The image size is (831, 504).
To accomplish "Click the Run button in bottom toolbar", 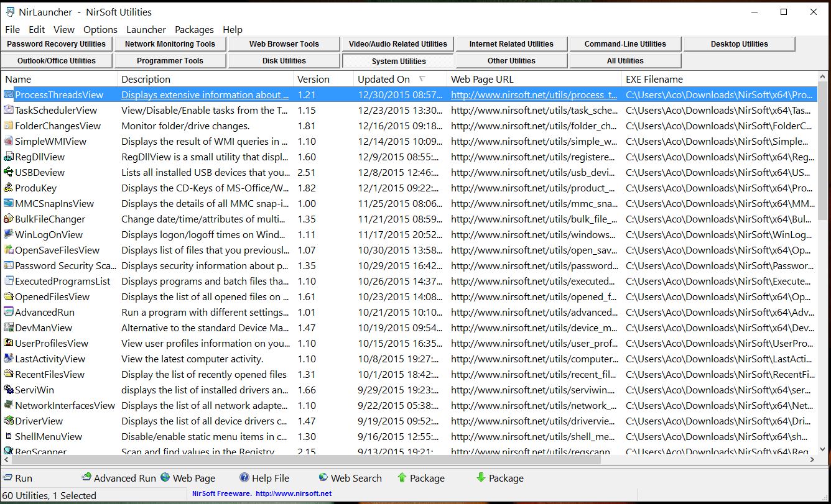I will [18, 478].
